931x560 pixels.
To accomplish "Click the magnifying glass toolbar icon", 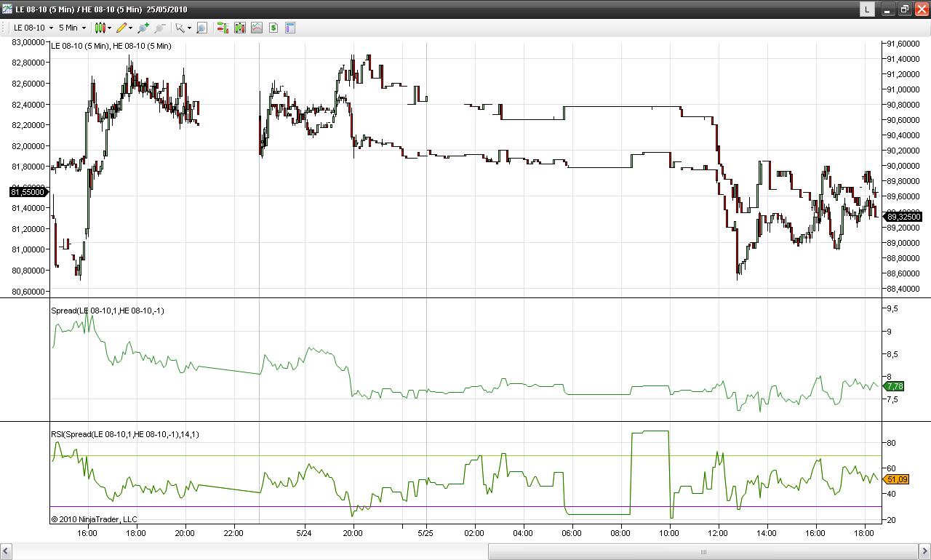I will pyautogui.click(x=202, y=28).
